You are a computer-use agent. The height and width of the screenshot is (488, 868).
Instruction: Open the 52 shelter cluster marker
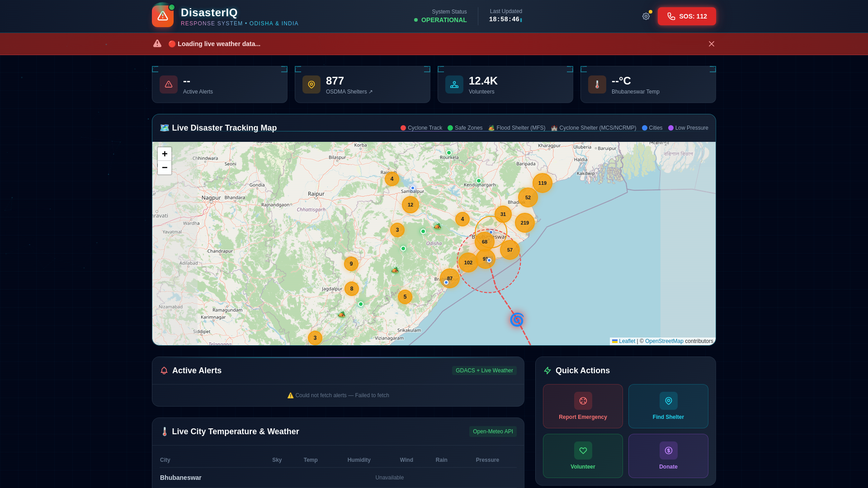pos(528,197)
